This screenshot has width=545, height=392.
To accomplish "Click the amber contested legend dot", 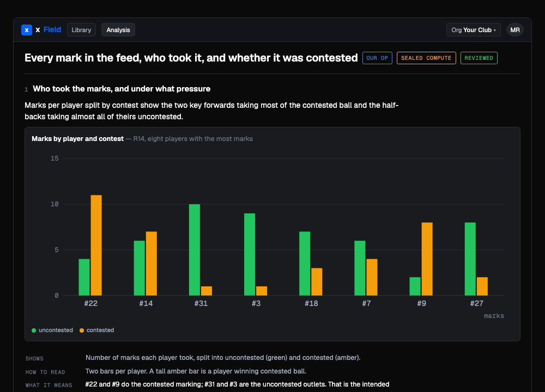I will point(82,330).
